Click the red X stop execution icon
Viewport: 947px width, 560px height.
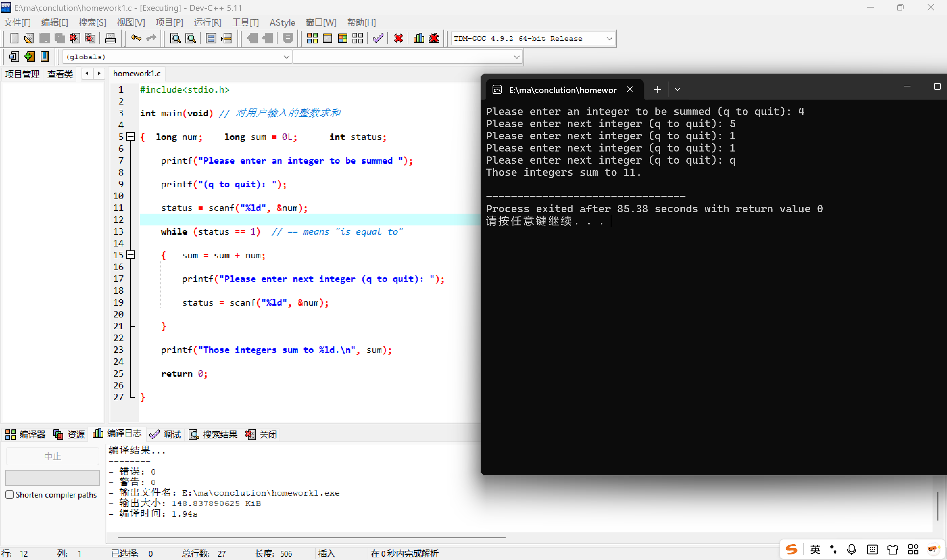[398, 38]
